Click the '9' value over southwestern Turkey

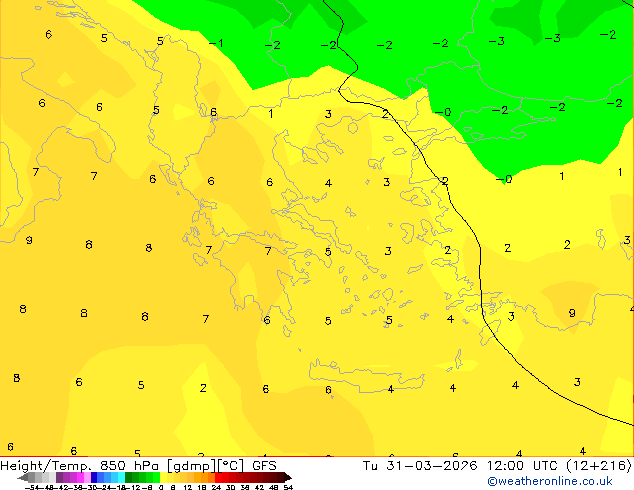(x=572, y=313)
